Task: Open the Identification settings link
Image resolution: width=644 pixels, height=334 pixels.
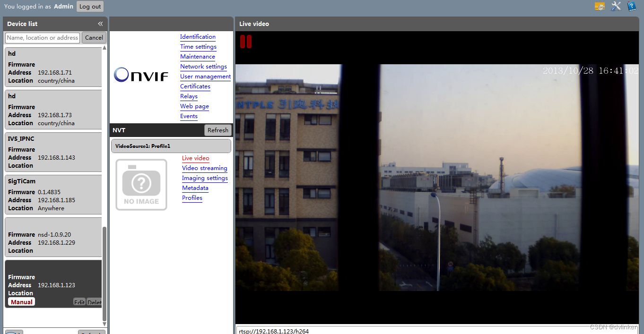Action: pos(198,37)
